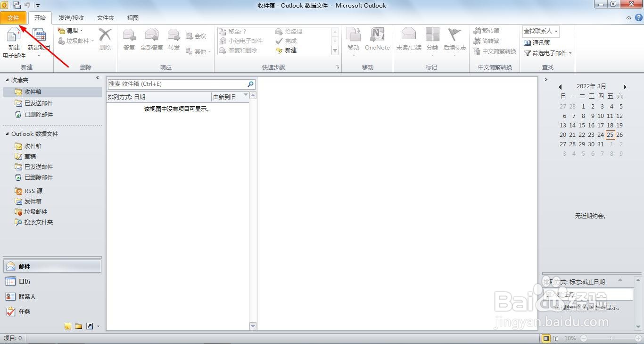Click New (新建) quick step
This screenshot has width=644, height=344.
286,50
